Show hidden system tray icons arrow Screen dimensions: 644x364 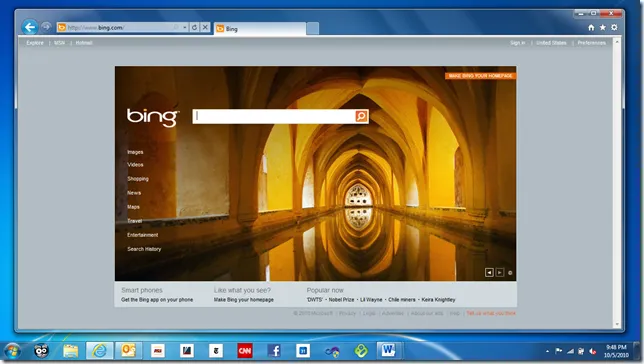(x=547, y=351)
